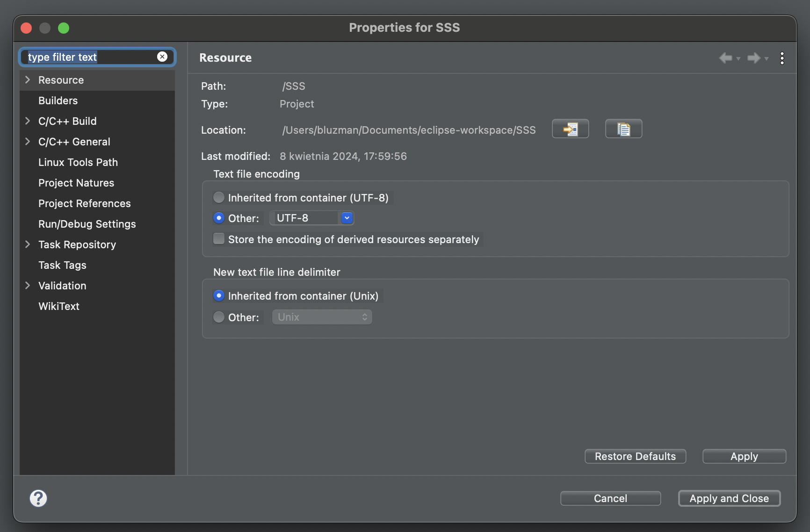Select the WikiText properties page
This screenshot has width=810, height=532.
(58, 306)
